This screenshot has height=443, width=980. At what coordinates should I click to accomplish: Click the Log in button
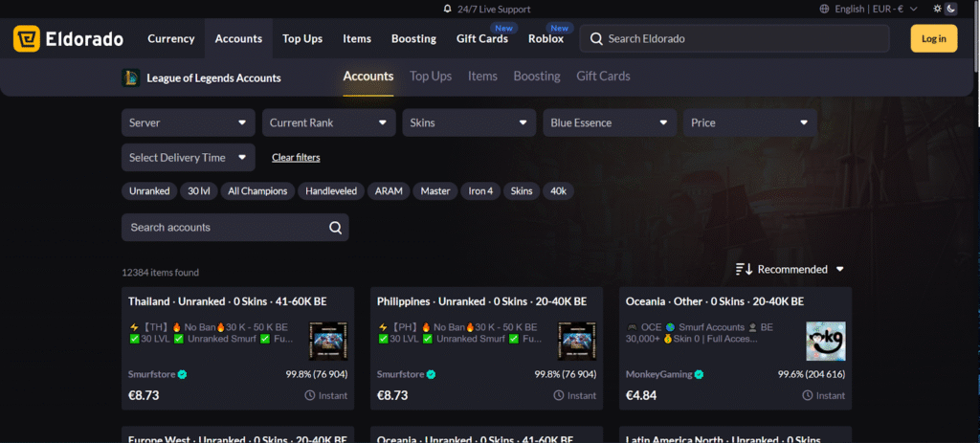(x=933, y=39)
